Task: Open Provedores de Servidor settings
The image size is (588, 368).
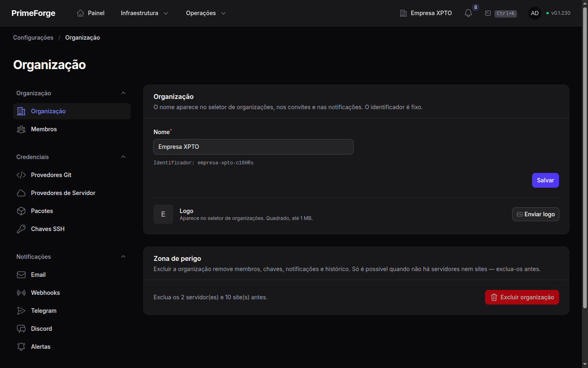Action: (72, 193)
